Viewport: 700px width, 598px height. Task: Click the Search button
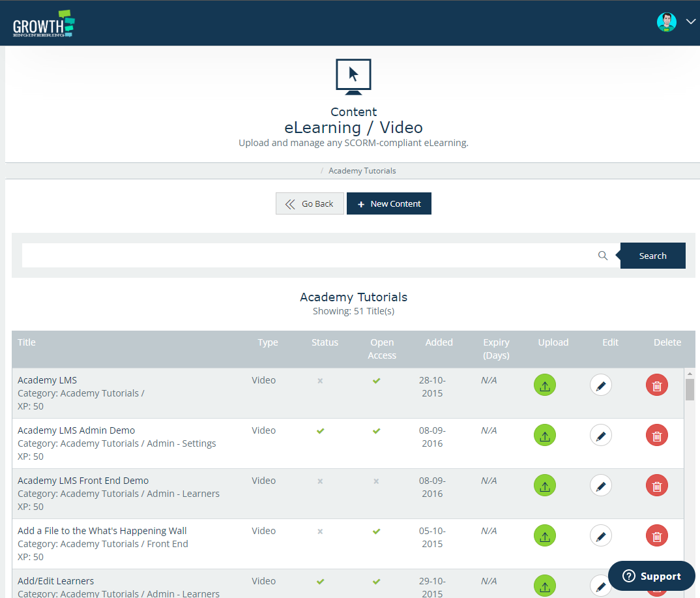(652, 256)
